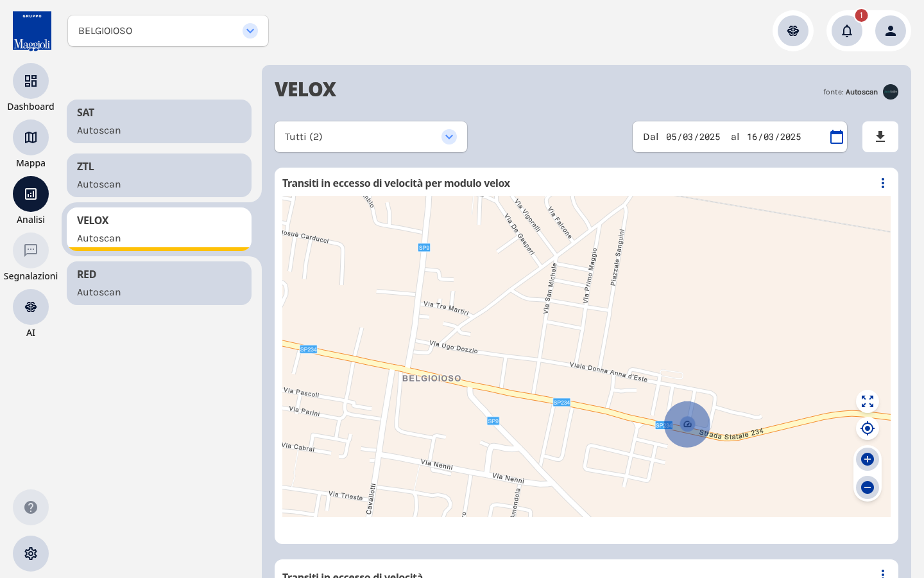Screen dimensions: 924x578
Task: Toggle map fullscreen view
Action: tap(868, 401)
